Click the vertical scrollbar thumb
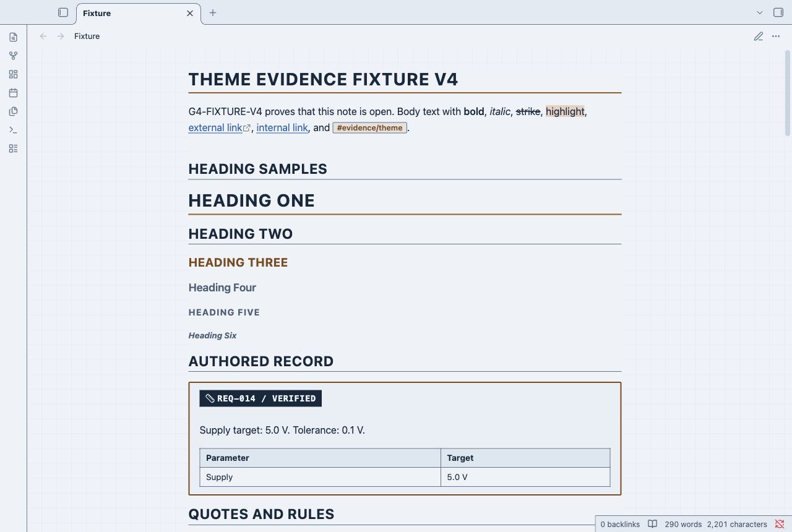The width and height of the screenshot is (792, 532). click(x=788, y=93)
